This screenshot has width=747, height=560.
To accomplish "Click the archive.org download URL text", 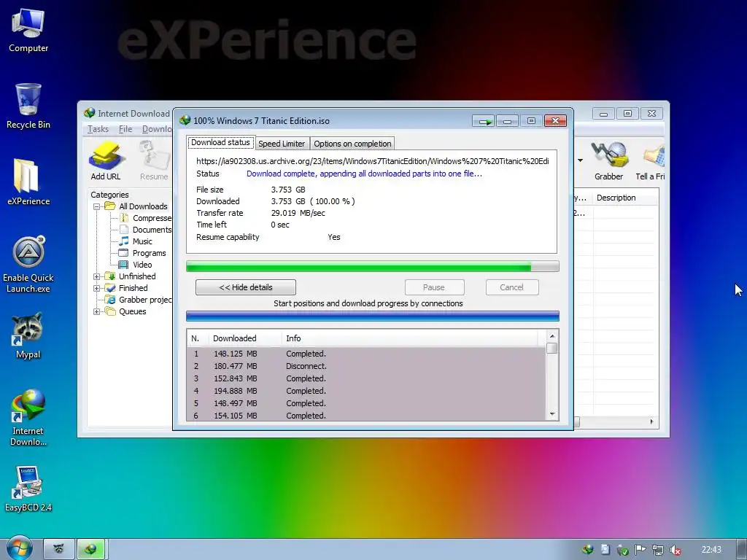I will pyautogui.click(x=373, y=161).
